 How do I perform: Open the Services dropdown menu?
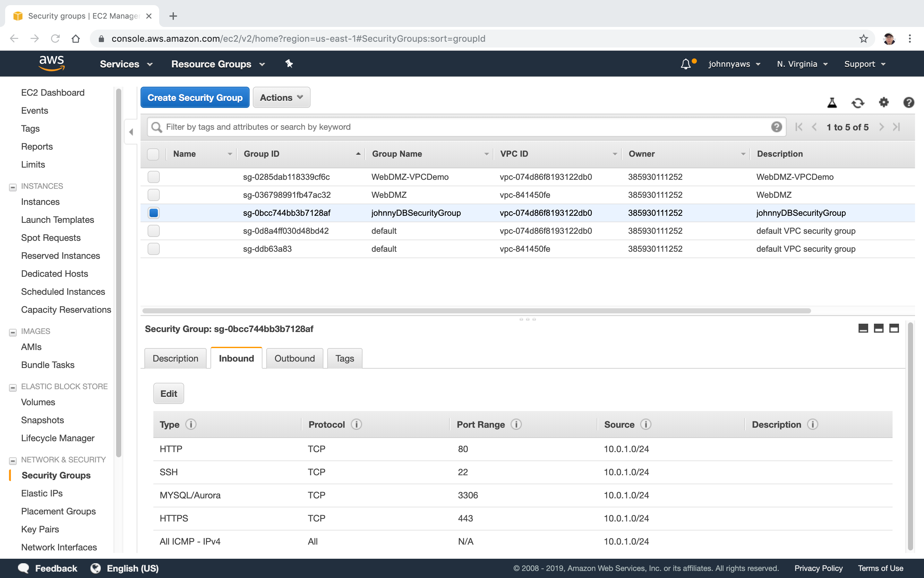click(126, 64)
